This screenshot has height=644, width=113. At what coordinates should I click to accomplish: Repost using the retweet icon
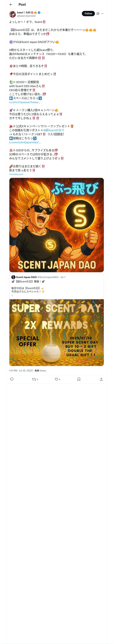click(34, 379)
